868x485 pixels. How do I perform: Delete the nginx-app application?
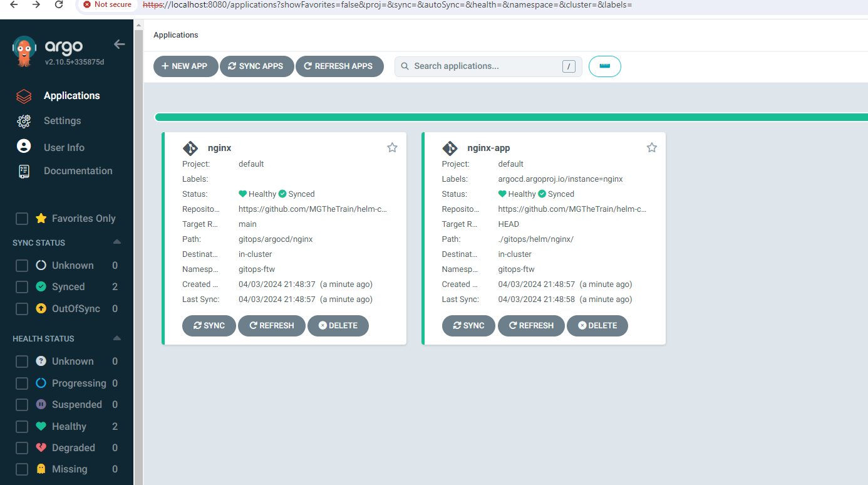pos(597,326)
